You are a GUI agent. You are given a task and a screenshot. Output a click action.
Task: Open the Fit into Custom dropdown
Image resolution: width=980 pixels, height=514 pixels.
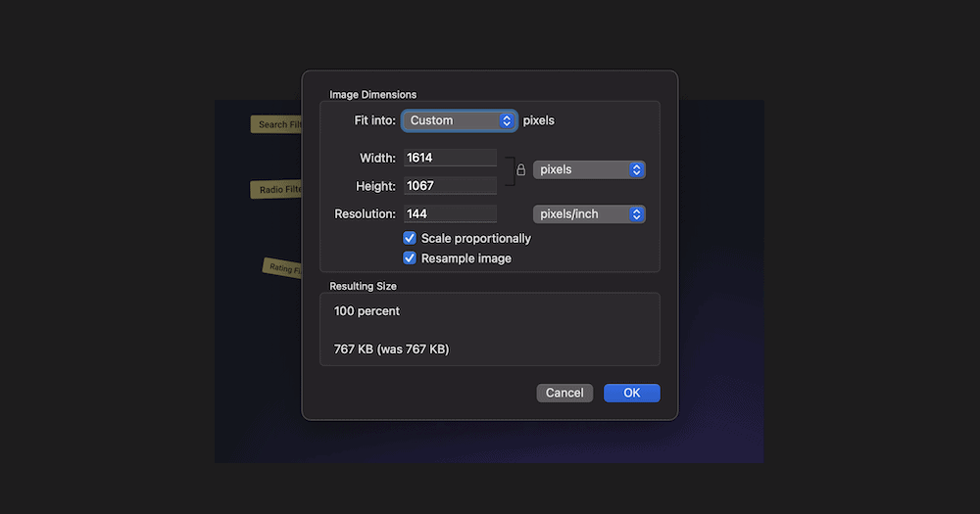pyautogui.click(x=460, y=120)
